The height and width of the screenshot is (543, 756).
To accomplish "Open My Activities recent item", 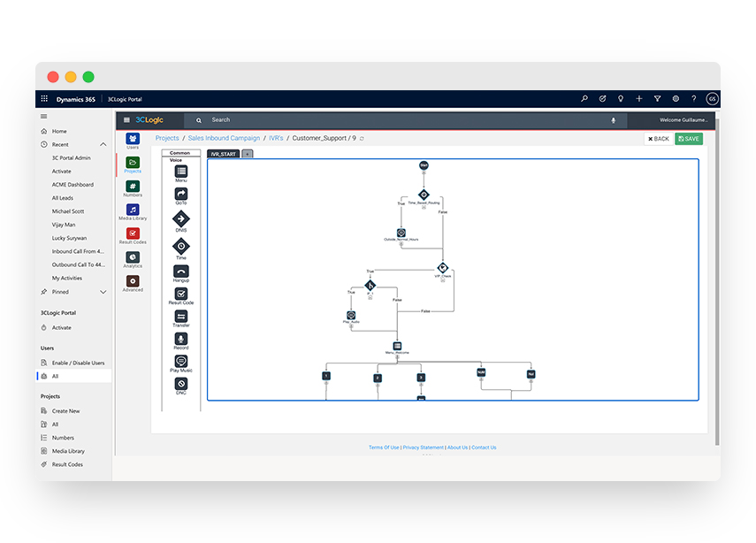I will (x=67, y=279).
